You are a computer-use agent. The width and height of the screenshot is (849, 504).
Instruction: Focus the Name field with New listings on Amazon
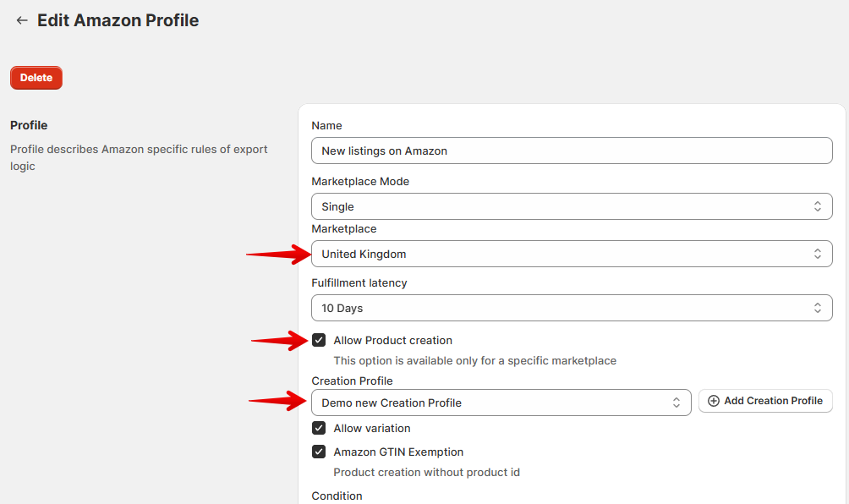pyautogui.click(x=572, y=151)
